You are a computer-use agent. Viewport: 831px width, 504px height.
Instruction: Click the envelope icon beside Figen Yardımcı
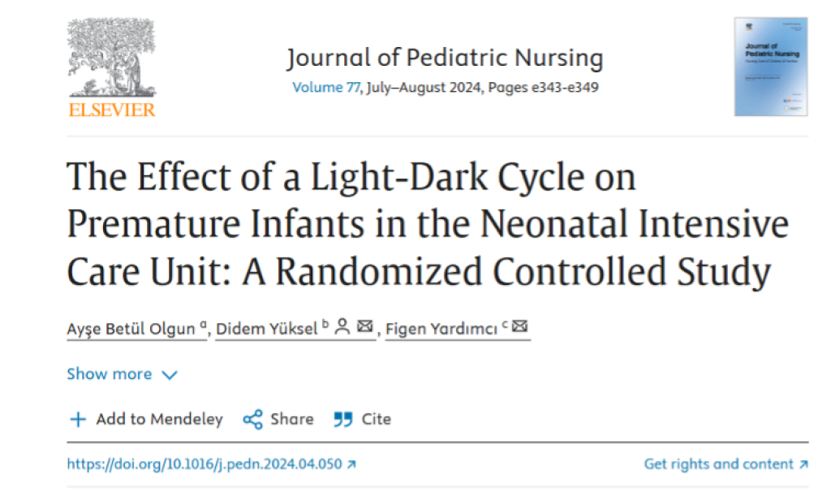pos(519,327)
